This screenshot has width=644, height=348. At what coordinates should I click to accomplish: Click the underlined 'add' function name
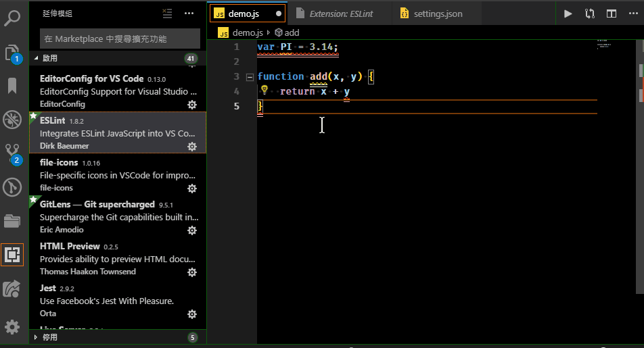(319, 77)
